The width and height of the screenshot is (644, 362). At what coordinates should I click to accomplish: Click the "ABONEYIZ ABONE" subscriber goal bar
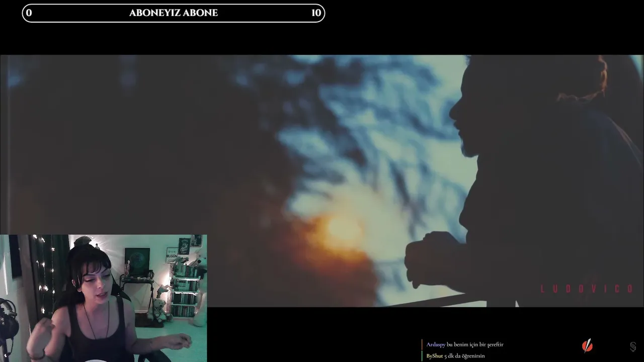click(174, 13)
